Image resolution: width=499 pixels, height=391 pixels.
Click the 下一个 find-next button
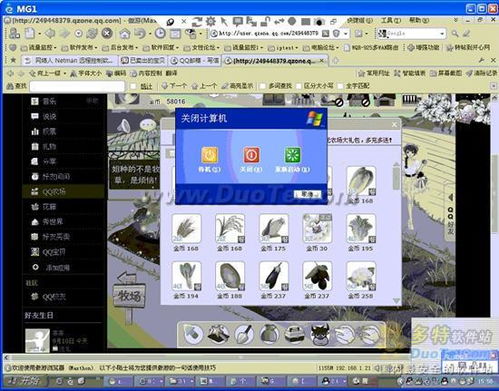click(x=174, y=86)
